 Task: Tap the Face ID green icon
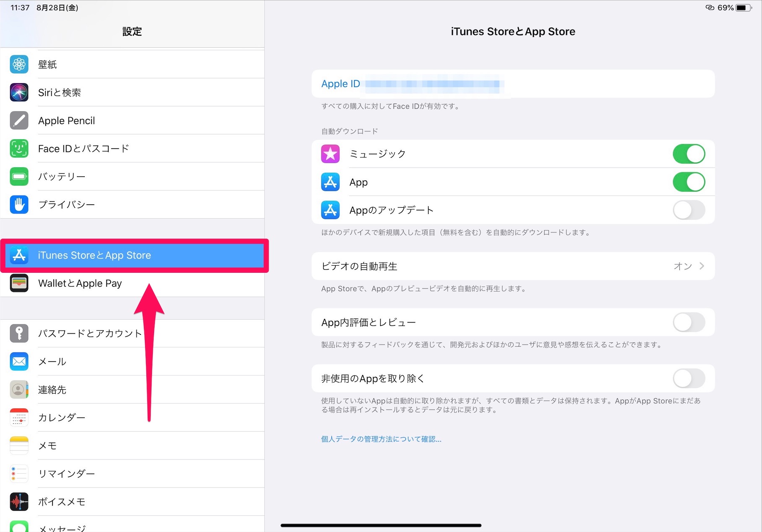coord(19,149)
